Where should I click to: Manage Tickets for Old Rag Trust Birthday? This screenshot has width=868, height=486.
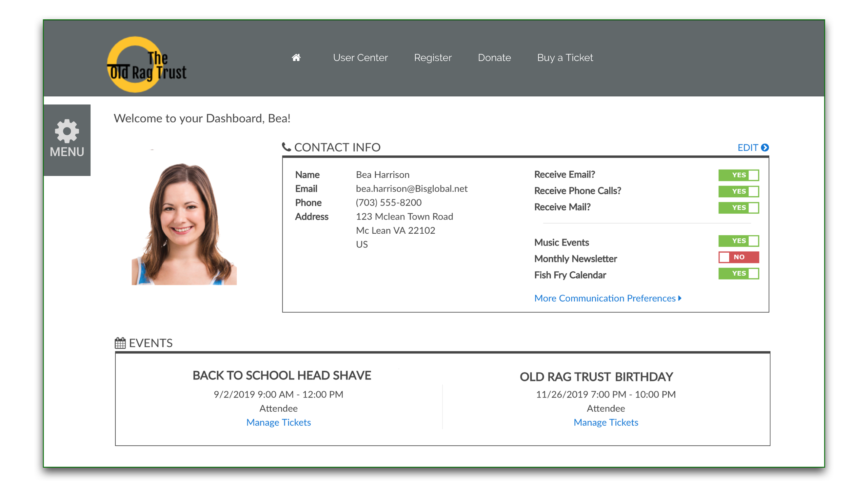pyautogui.click(x=606, y=422)
